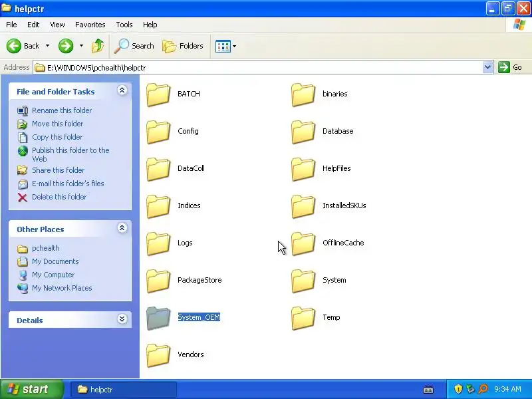Open the Help menu
Viewport: 532px width, 399px height.
coord(150,25)
